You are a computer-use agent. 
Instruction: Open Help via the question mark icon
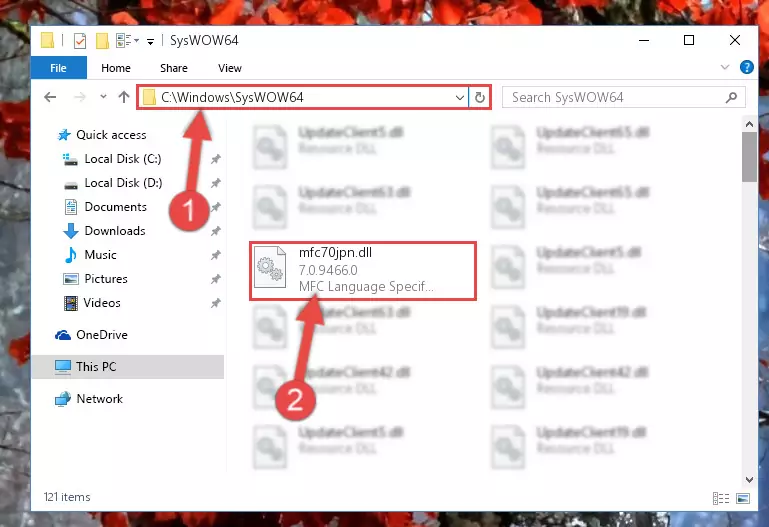pyautogui.click(x=746, y=67)
